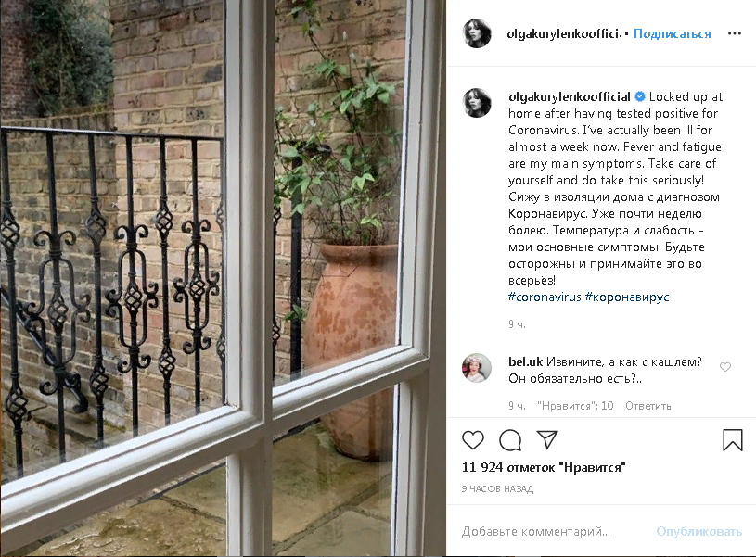Save post with the bookmark icon

pos(733,440)
